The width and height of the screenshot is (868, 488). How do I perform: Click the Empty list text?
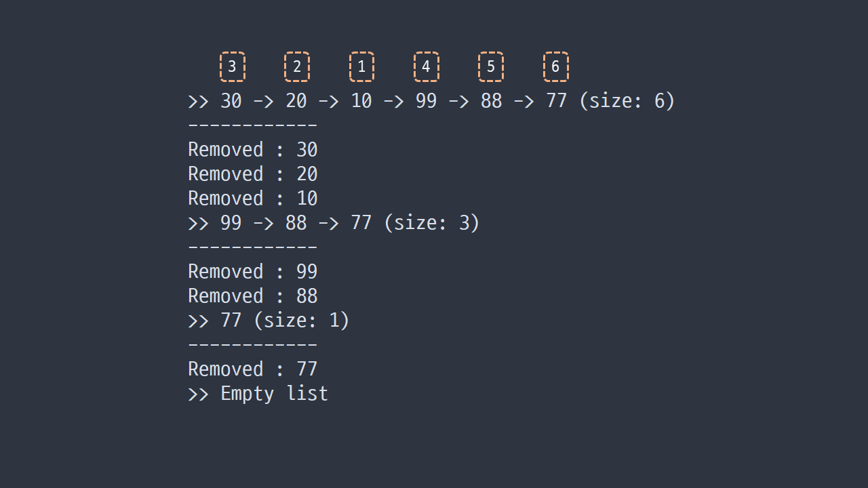tap(275, 394)
